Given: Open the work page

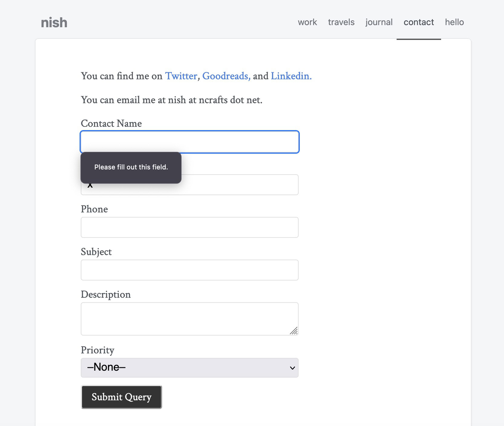Looking at the screenshot, I should [x=307, y=22].
